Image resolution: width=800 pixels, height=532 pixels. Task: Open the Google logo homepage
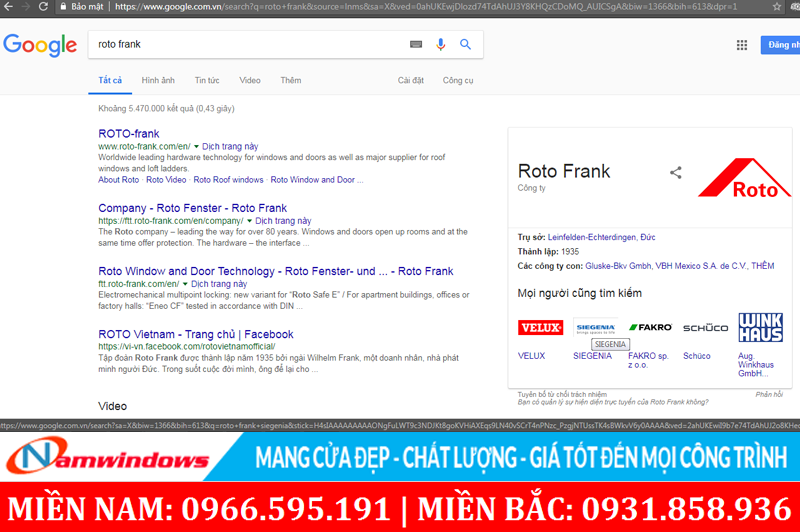tap(40, 45)
